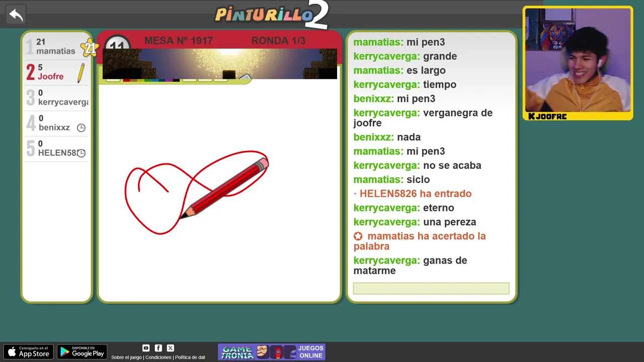Select player row 'benixxz'

(57, 123)
